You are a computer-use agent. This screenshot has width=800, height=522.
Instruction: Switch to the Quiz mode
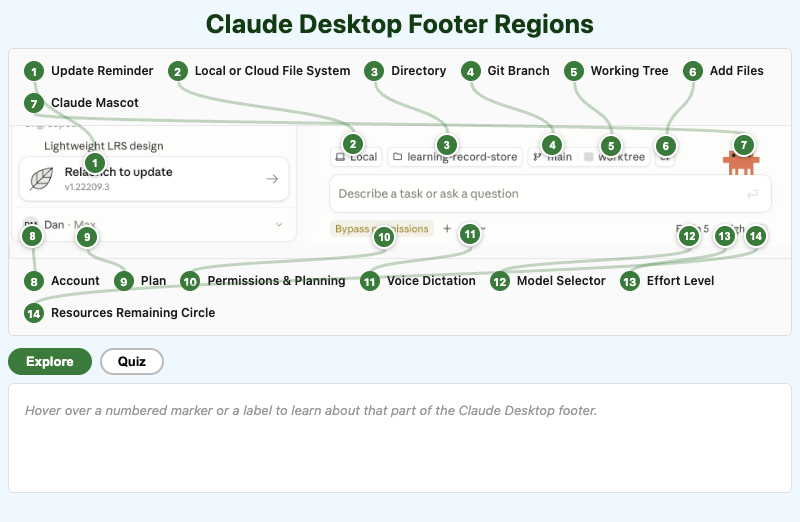[132, 361]
